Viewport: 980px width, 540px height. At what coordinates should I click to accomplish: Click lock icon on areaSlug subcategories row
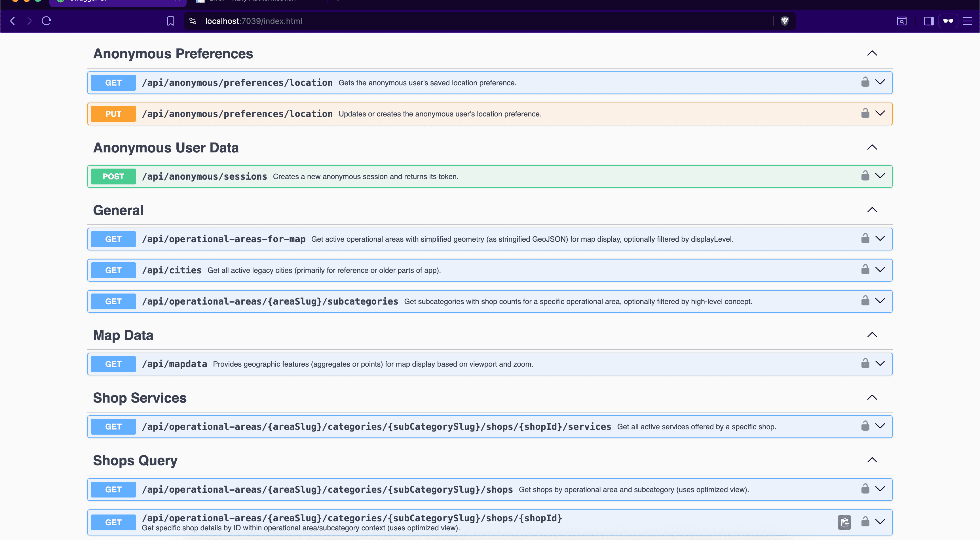[x=865, y=301]
